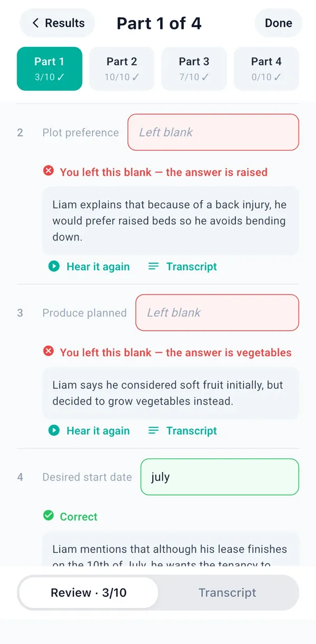Tap the Done button
The width and height of the screenshot is (316, 644).
279,23
